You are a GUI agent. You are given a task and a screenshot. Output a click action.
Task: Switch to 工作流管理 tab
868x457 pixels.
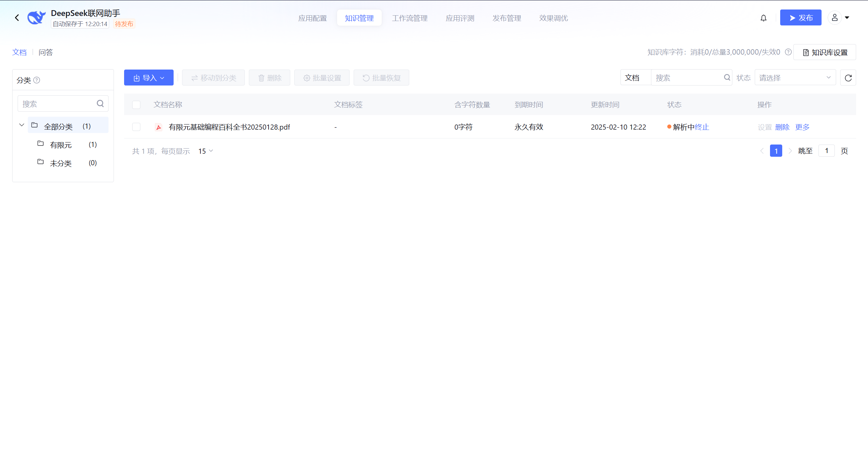(410, 18)
